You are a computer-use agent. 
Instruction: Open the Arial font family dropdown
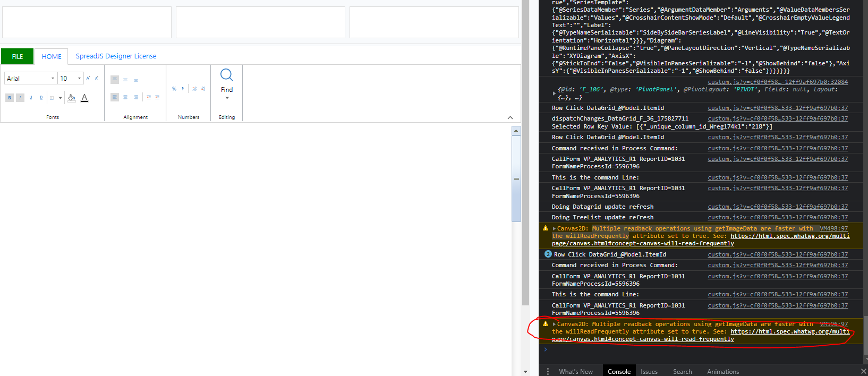pyautogui.click(x=30, y=79)
